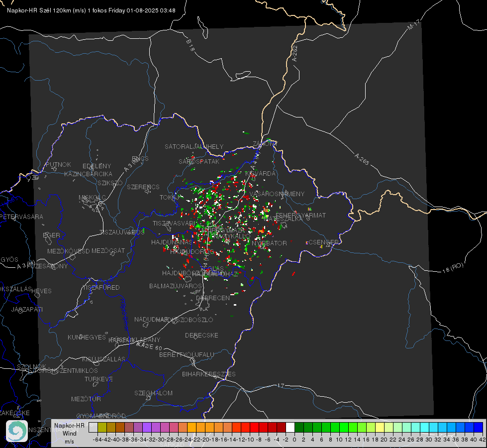
Task: Click the BERETTYÓÚJFALU town label
Action: [187, 354]
